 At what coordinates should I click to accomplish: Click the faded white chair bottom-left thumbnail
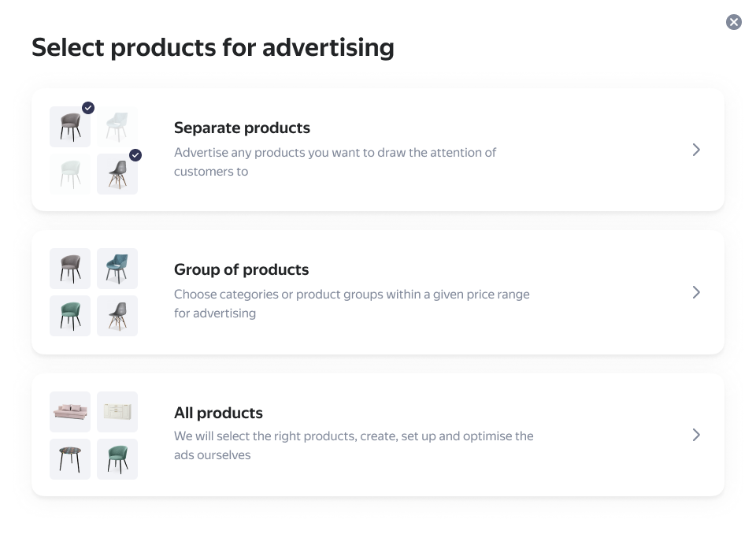point(70,174)
